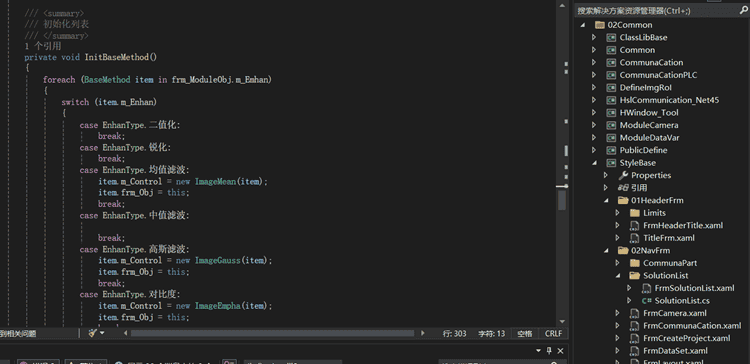The height and width of the screenshot is (364, 750).
Task: Click the editor's horizontal scrollbar thumb
Action: point(272,333)
